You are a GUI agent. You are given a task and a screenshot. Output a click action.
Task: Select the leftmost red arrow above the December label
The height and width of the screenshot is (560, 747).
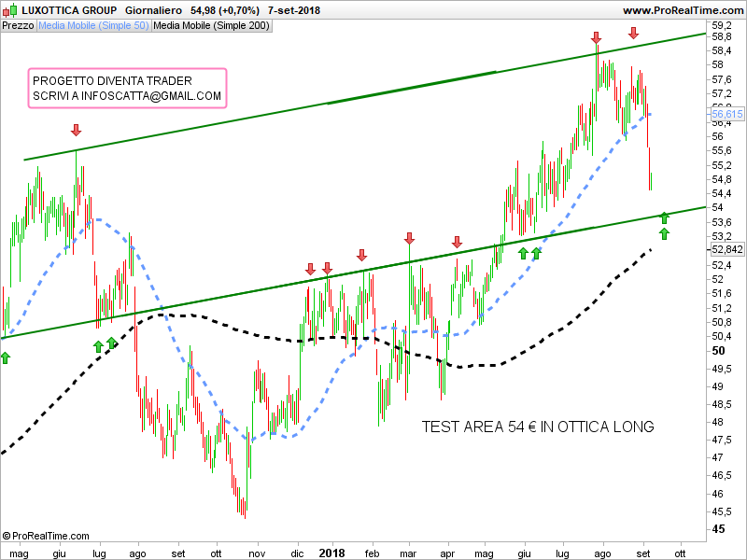click(x=310, y=269)
